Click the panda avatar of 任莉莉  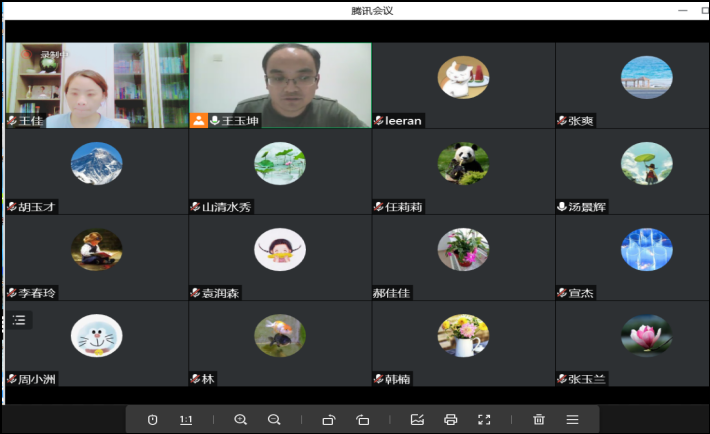(x=463, y=163)
